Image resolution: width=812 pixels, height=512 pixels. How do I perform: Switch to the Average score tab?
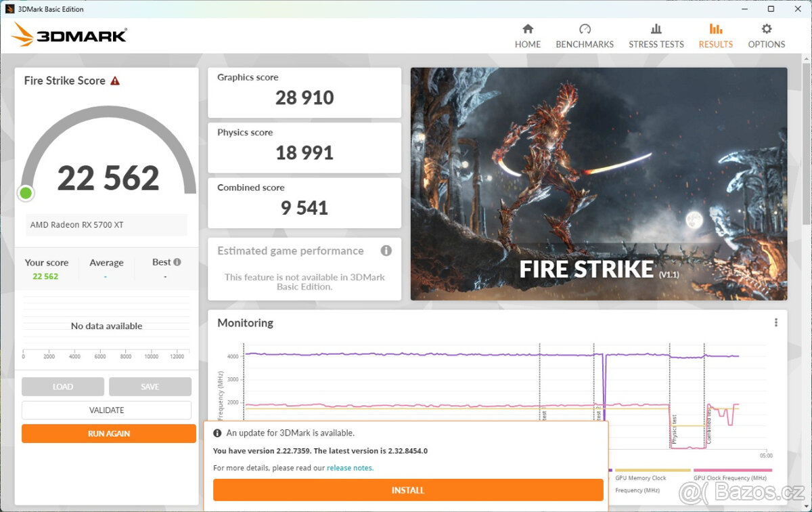tap(106, 262)
